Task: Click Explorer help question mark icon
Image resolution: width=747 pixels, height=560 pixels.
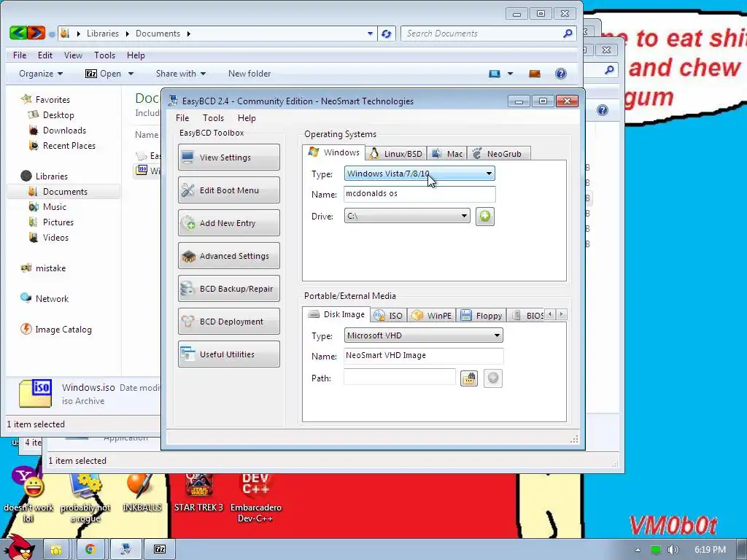Action: (x=561, y=74)
